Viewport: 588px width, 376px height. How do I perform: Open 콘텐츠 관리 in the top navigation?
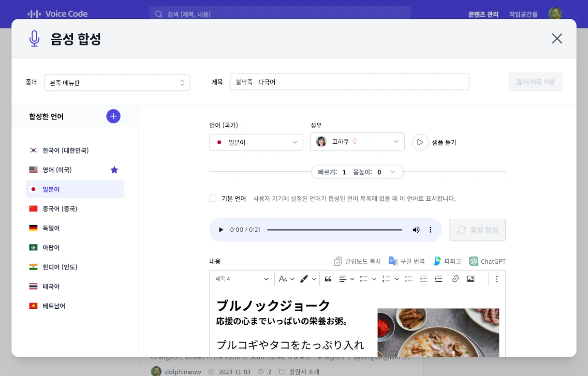[x=483, y=14]
